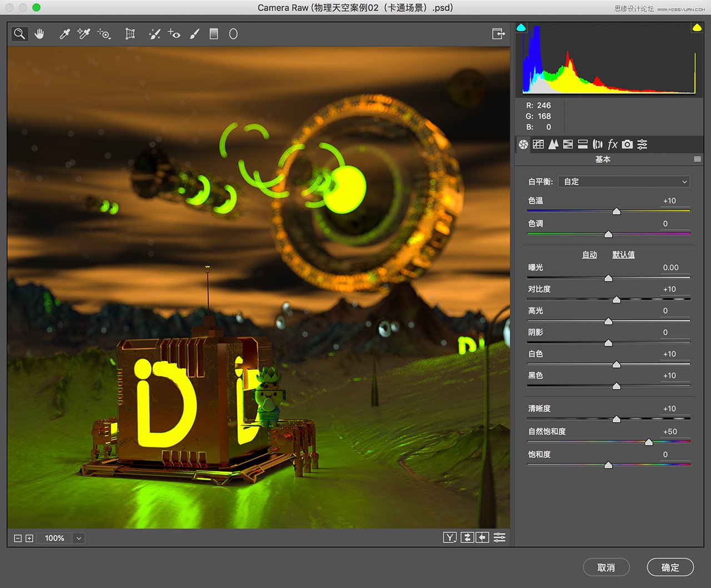Select the Graduated Filter tool
This screenshot has height=588, width=711.
tap(213, 33)
